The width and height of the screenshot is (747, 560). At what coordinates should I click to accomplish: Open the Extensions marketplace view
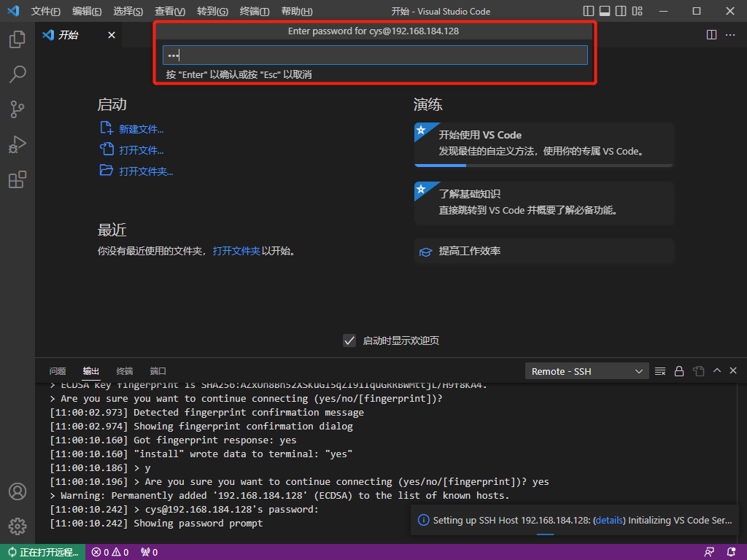coord(17,179)
